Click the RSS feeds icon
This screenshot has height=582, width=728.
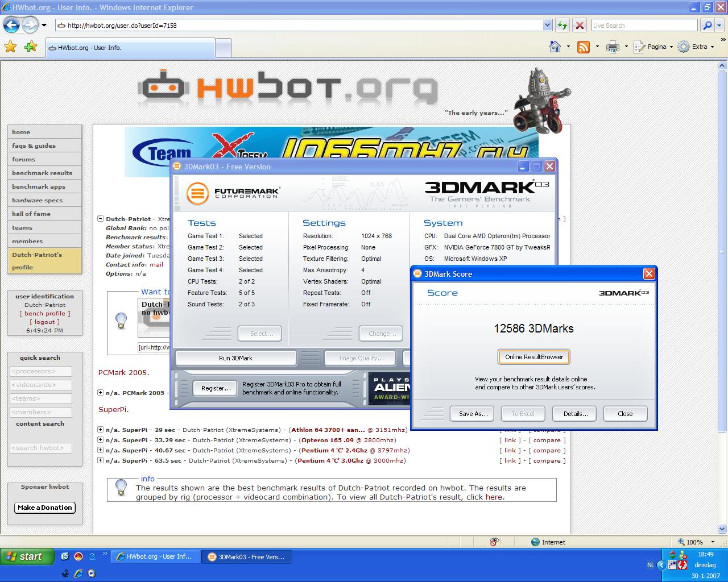584,47
